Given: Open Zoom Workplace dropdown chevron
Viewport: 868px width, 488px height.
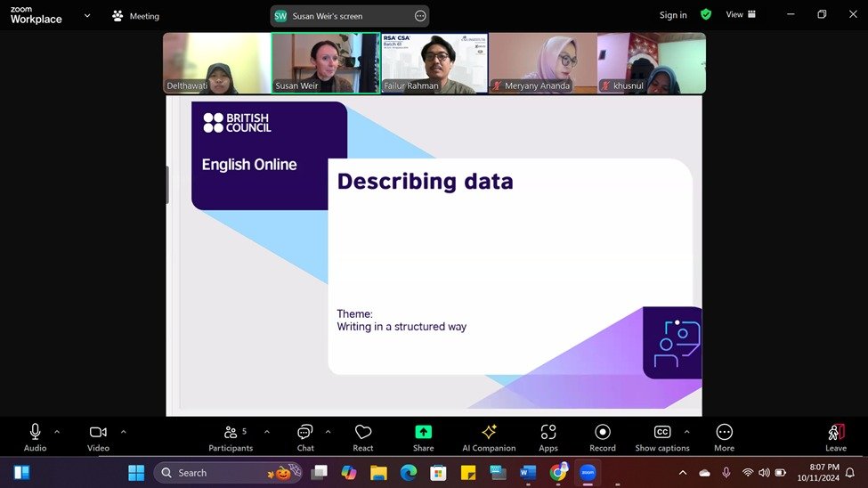Looking at the screenshot, I should pos(87,16).
